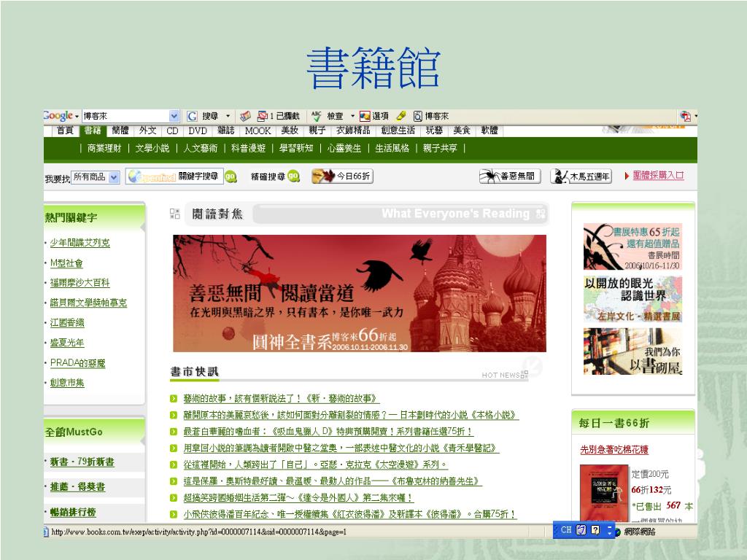Select 人文藝術 in the green menu
Viewport: 747px width, 560px height.
[x=201, y=148]
